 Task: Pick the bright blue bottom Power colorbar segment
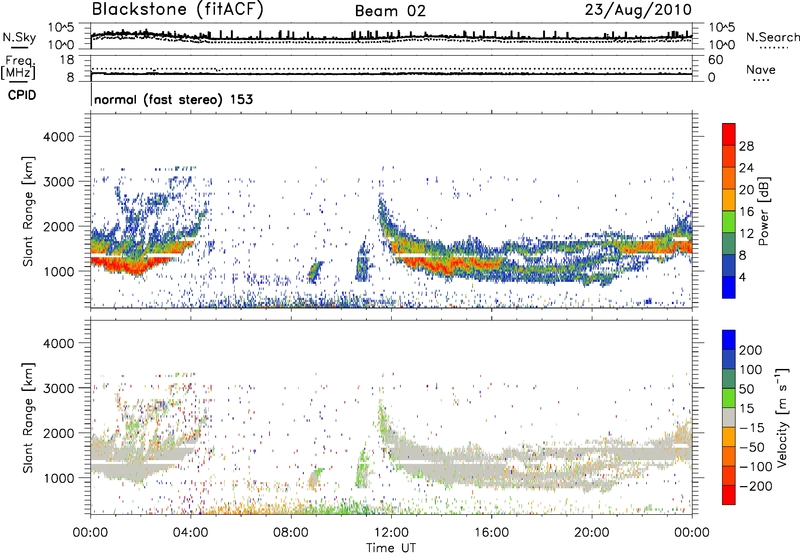(x=729, y=287)
